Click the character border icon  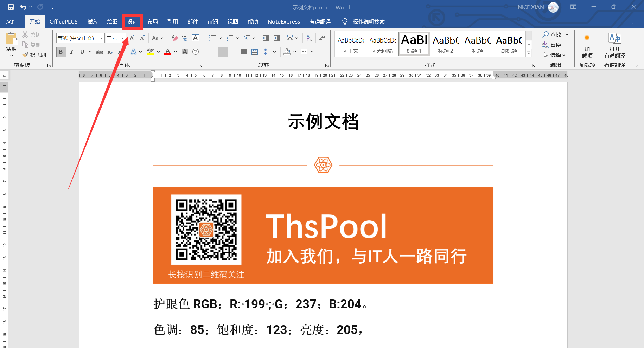[x=196, y=38]
